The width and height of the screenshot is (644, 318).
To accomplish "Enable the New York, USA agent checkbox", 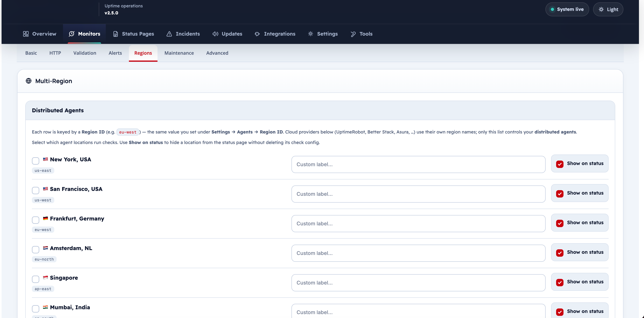I will click(36, 161).
